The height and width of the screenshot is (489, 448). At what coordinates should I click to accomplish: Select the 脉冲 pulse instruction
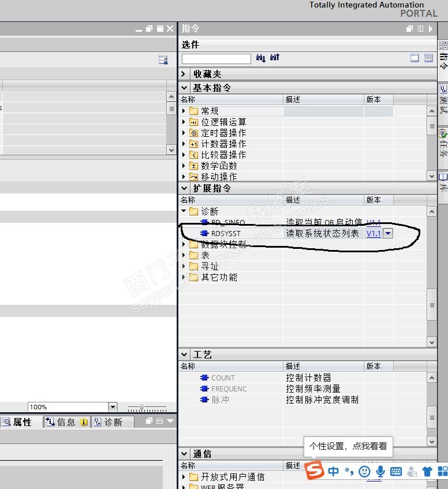click(x=220, y=400)
